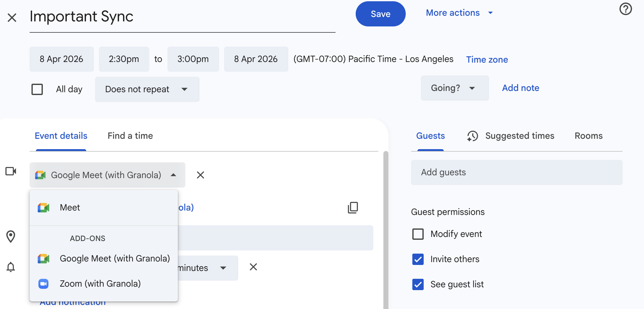Choose Google Meet (with Granola) add-on
The width and height of the screenshot is (644, 309).
(104, 259)
